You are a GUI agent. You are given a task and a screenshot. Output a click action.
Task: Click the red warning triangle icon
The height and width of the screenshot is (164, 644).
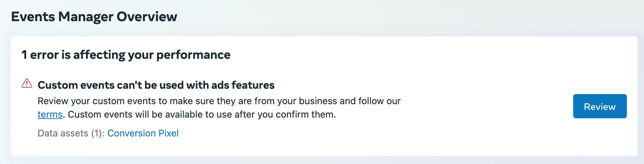(27, 83)
